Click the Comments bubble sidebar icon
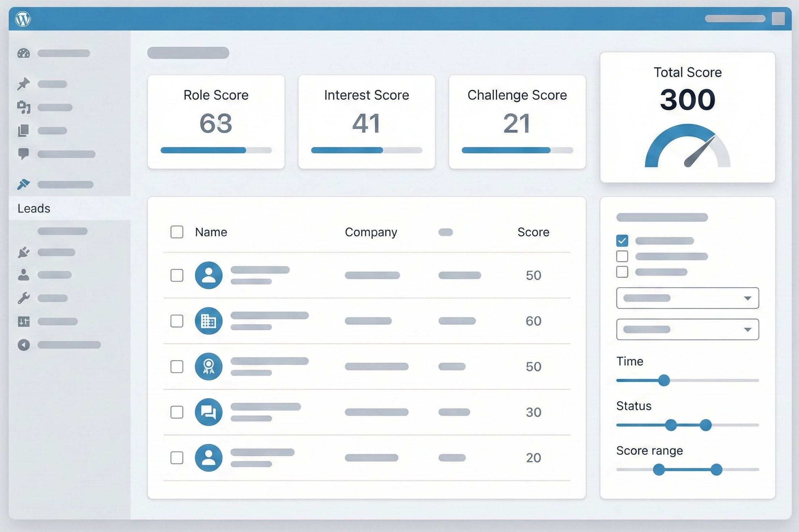Viewport: 799px width, 532px height. 24,154
